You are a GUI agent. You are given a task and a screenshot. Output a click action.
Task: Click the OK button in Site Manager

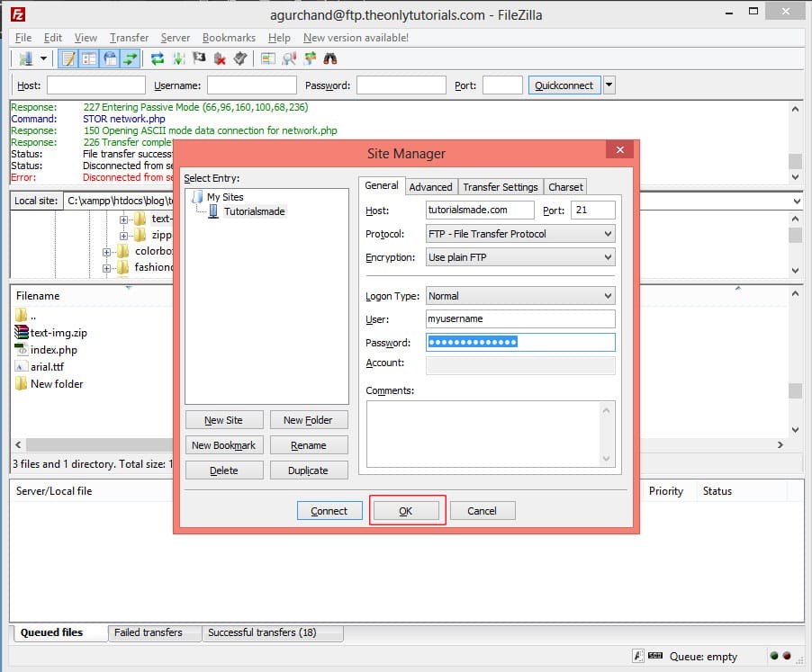406,511
